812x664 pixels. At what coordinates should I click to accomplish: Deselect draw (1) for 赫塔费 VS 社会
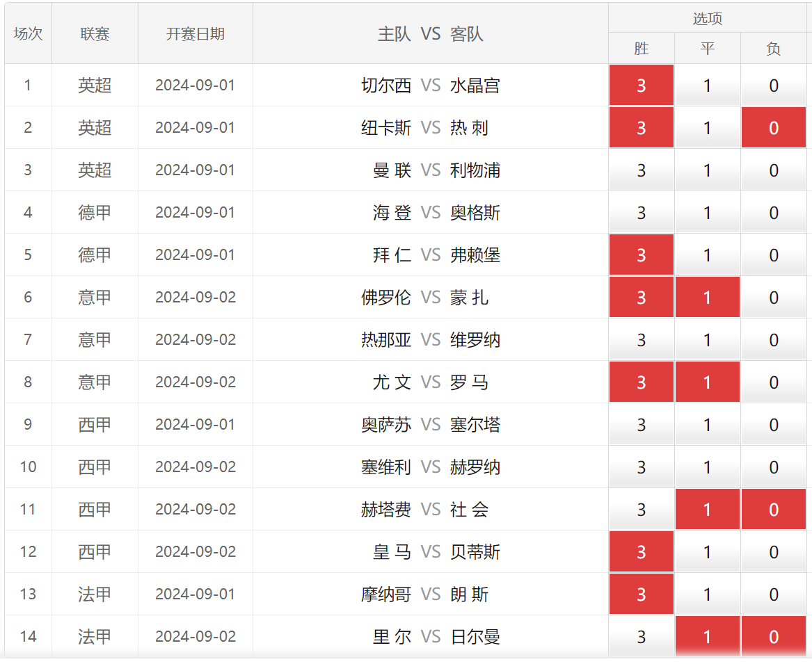[x=708, y=509]
